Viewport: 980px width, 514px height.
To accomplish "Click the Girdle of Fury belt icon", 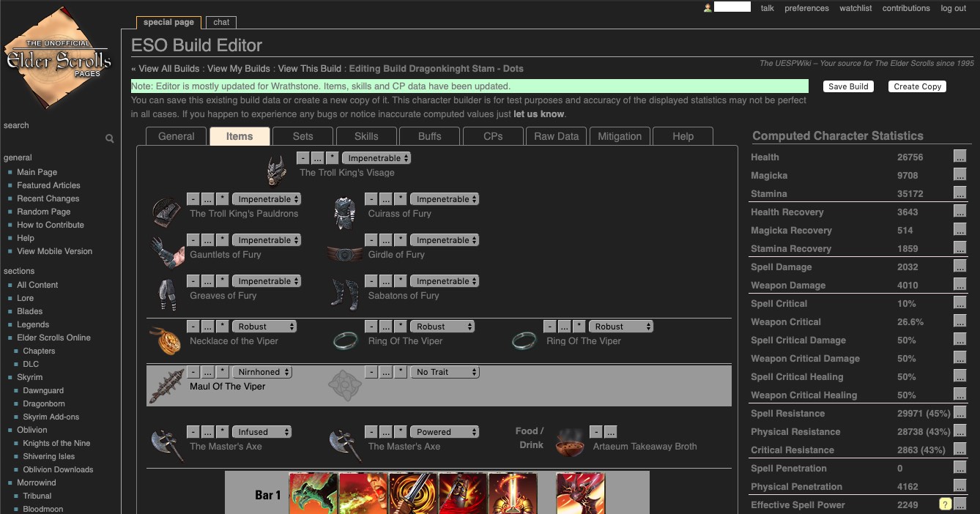I will [345, 254].
